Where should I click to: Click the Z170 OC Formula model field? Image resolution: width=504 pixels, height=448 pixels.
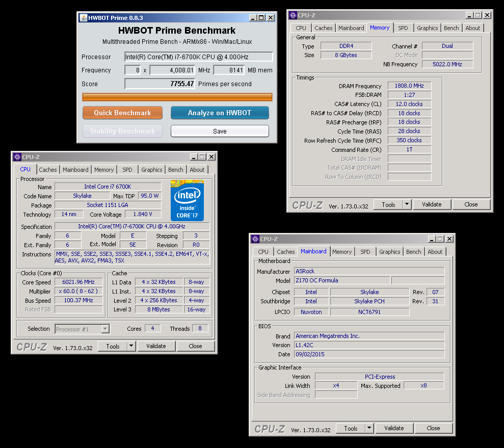342,280
